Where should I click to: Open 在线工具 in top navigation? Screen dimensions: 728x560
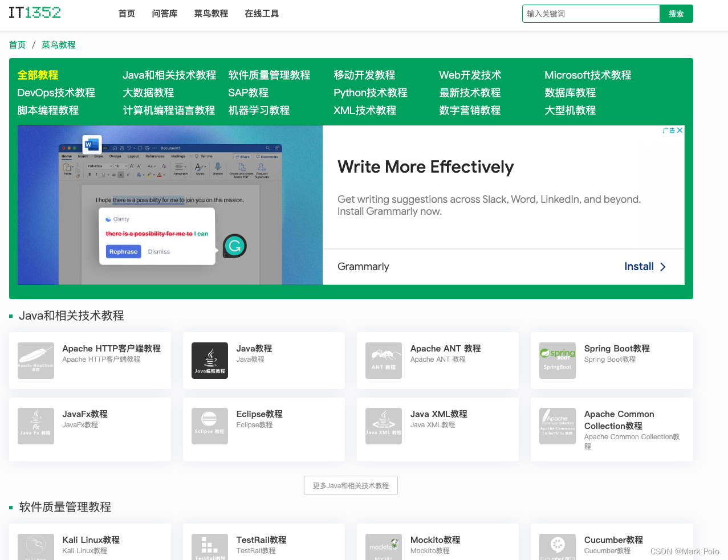pyautogui.click(x=262, y=14)
